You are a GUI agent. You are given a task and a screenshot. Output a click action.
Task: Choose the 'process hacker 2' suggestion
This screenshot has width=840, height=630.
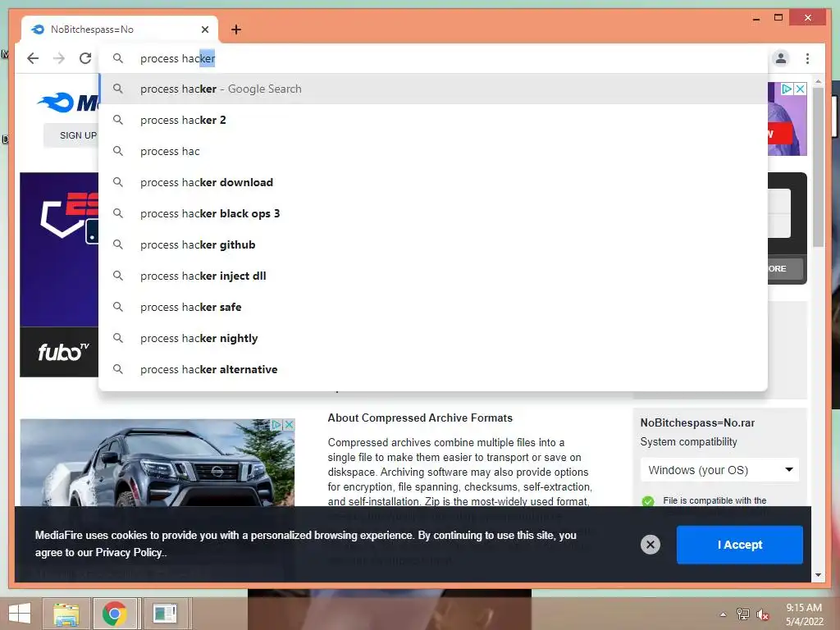click(x=433, y=120)
